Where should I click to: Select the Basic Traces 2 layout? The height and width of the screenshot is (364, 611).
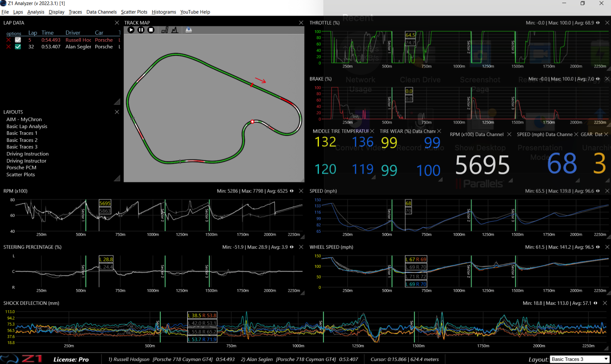coord(22,140)
